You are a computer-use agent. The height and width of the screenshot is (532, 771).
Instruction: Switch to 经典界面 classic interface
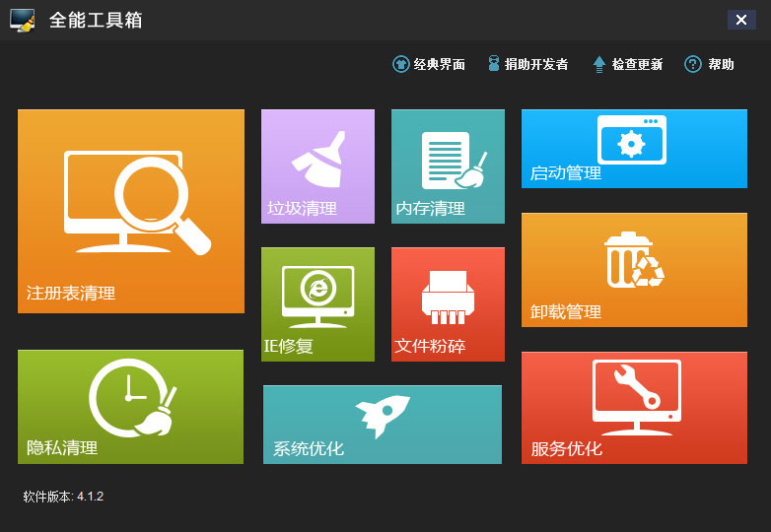(x=429, y=64)
